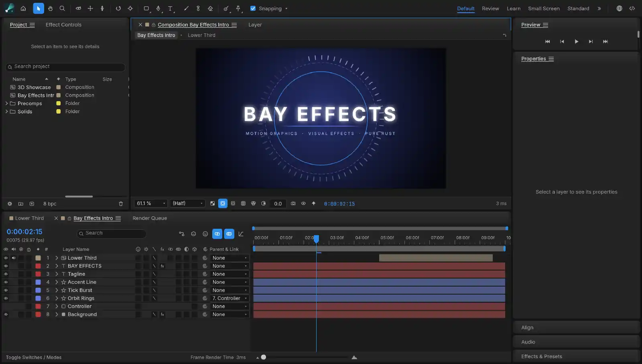The height and width of the screenshot is (364, 642).
Task: Select the Puppet Pin tool
Action: pos(238,8)
